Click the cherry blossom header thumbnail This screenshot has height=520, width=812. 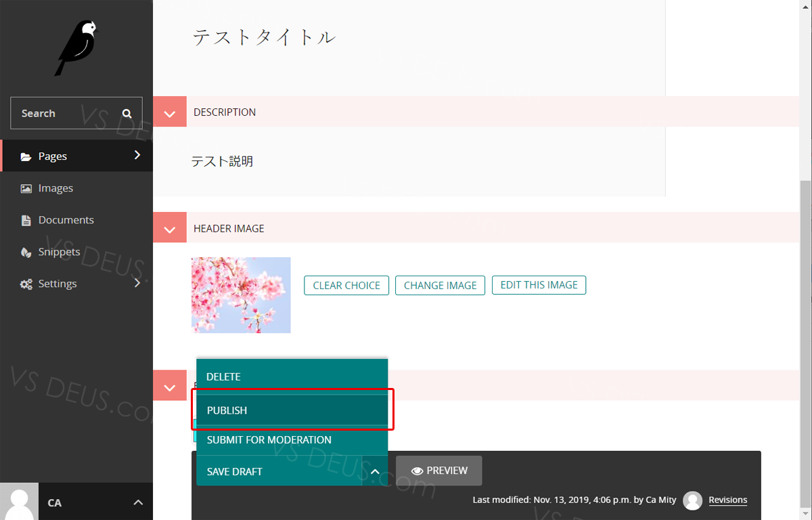tap(241, 295)
